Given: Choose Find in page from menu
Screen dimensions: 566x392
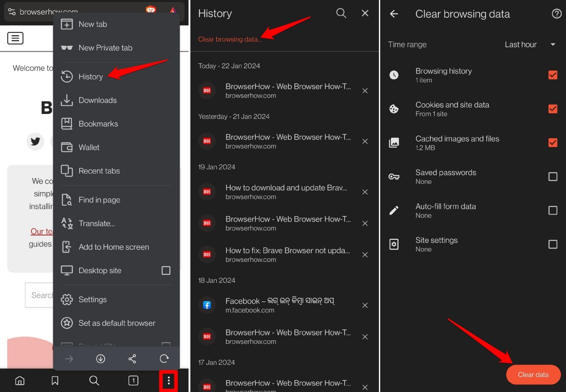Looking at the screenshot, I should (116, 200).
